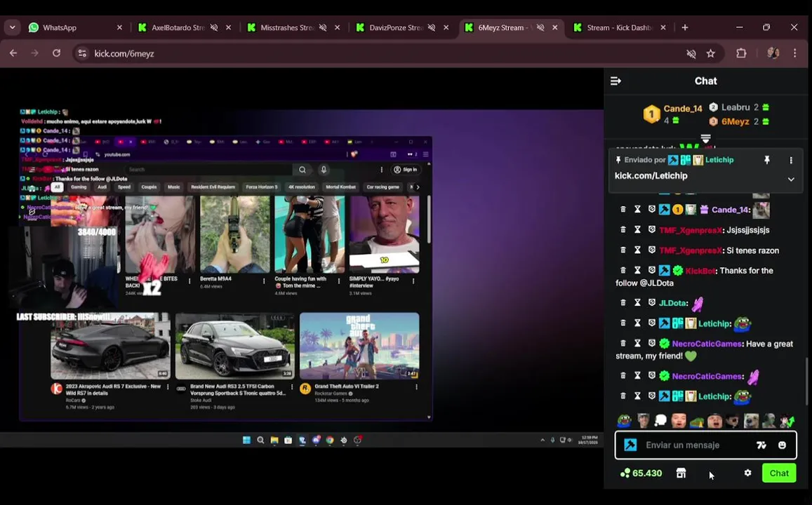Insert the white thought-bubble emote from quick bar
The width and height of the screenshot is (812, 505).
tap(660, 421)
